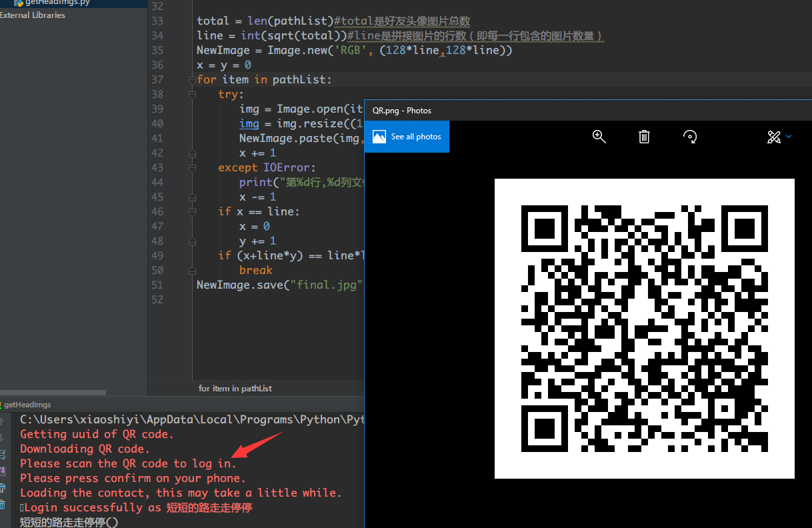Screen dimensions: 812x528
Task: Click fold end marker at line 42
Action: click(x=192, y=153)
